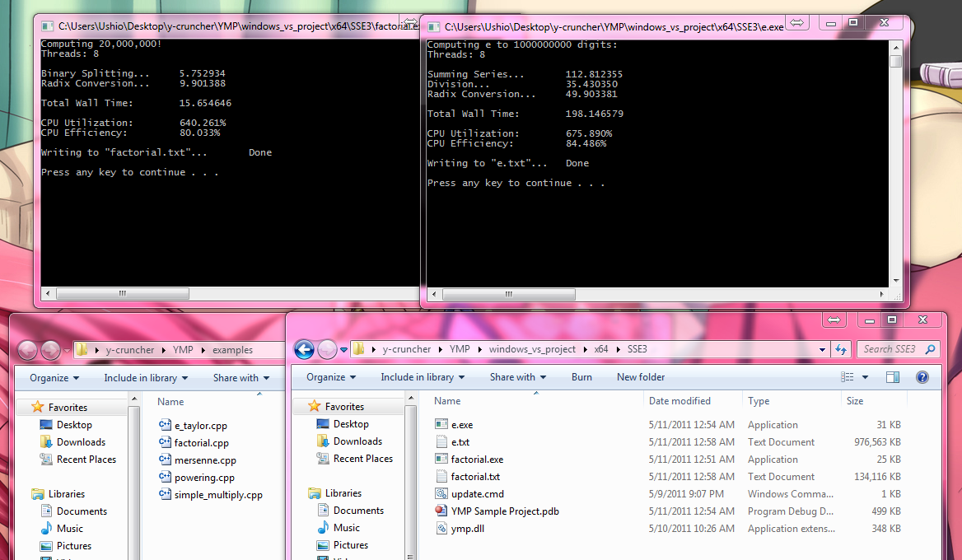Open the change view dropdown arrow
The width and height of the screenshot is (962, 560).
point(865,377)
